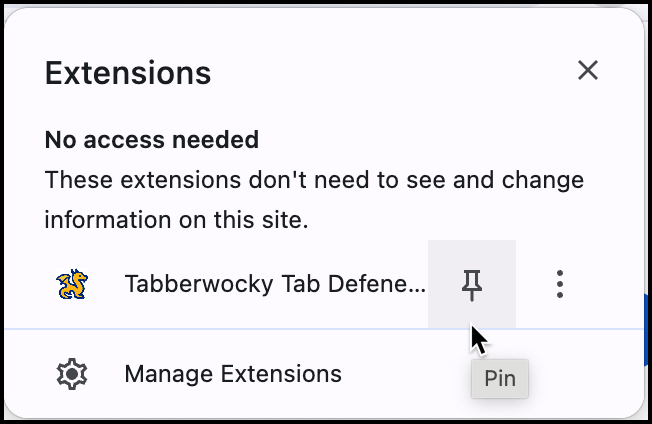This screenshot has width=652, height=424.
Task: Click the Tabberwocky dragon icon
Action: pyautogui.click(x=72, y=285)
